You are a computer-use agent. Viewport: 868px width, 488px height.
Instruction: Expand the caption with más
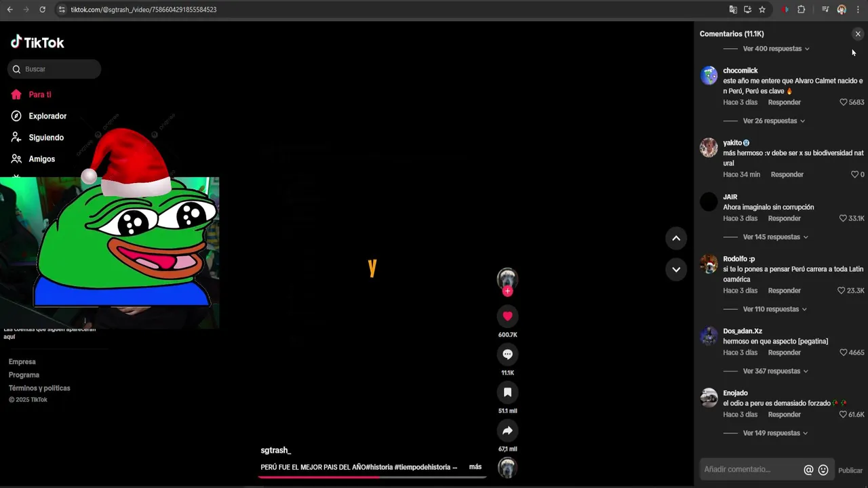tap(475, 467)
